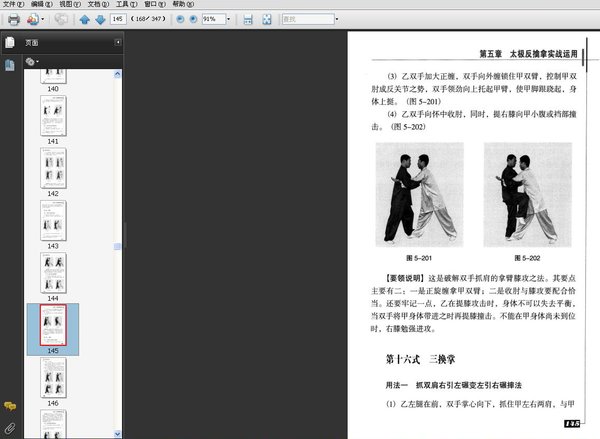Go to next page with down arrow
This screenshot has height=439, width=600.
click(x=100, y=19)
